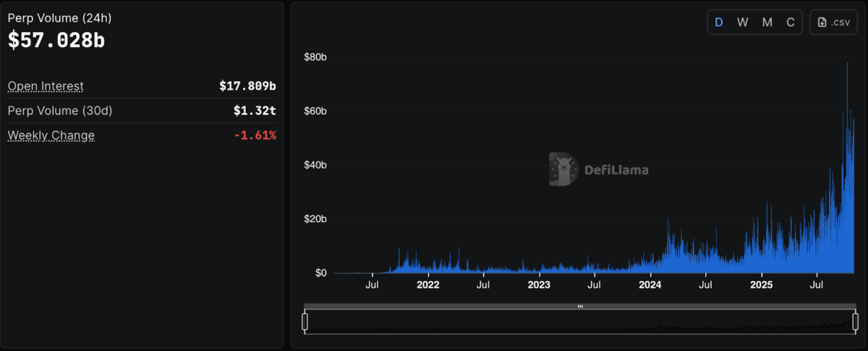
Task: Switch chart to monthly "M" view
Action: click(x=767, y=22)
